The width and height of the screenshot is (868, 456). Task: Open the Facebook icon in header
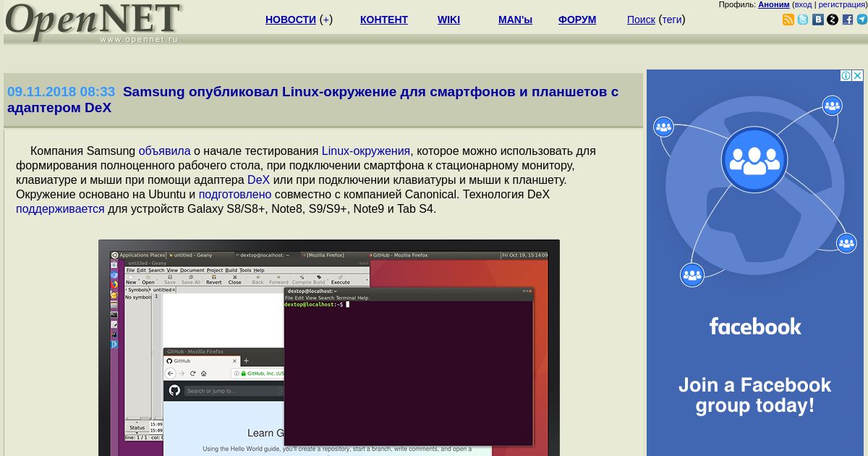tap(848, 20)
